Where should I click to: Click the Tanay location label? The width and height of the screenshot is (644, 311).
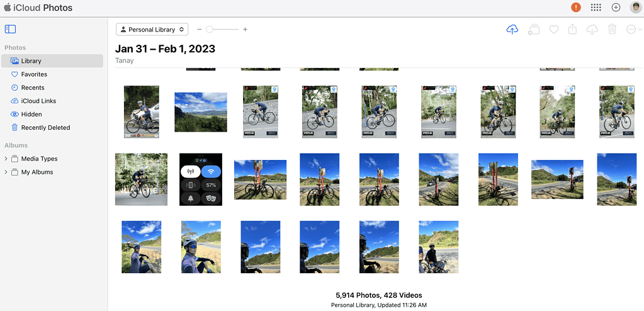tap(125, 61)
